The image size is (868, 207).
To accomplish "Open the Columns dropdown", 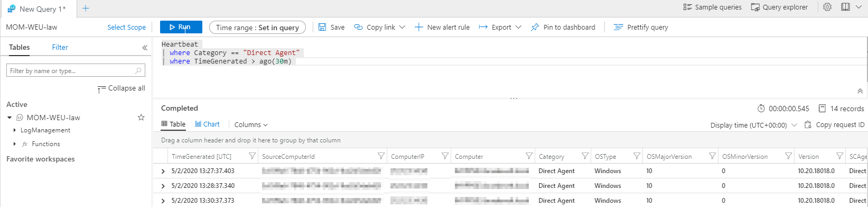I will 251,125.
